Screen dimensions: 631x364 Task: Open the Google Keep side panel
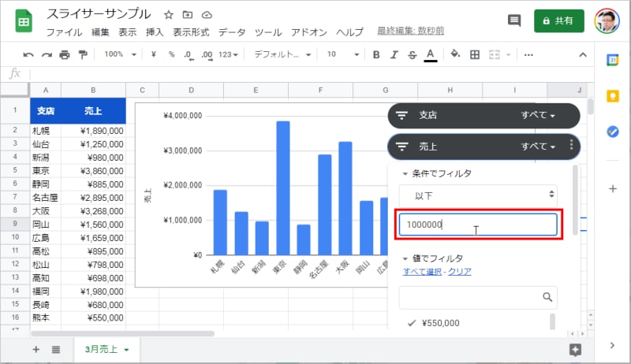pyautogui.click(x=613, y=96)
